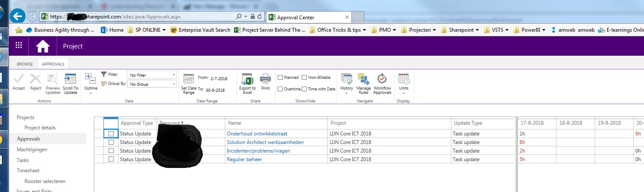Select the APPROVALS ribbon tab
This screenshot has height=192, width=644.
tap(53, 64)
